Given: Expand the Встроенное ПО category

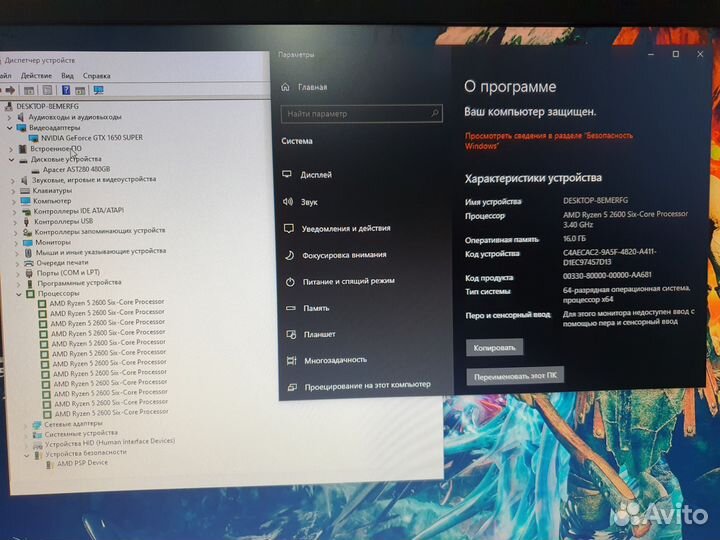Looking at the screenshot, I should pos(11,149).
